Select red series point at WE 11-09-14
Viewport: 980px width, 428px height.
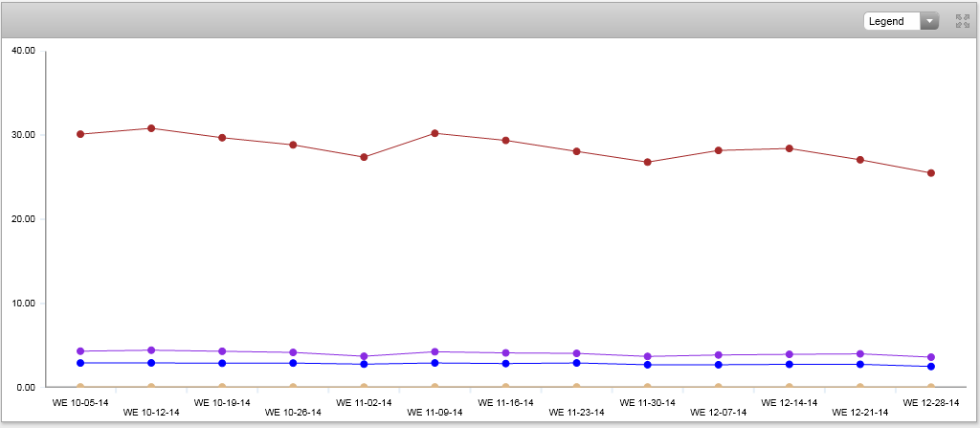pyautogui.click(x=434, y=133)
